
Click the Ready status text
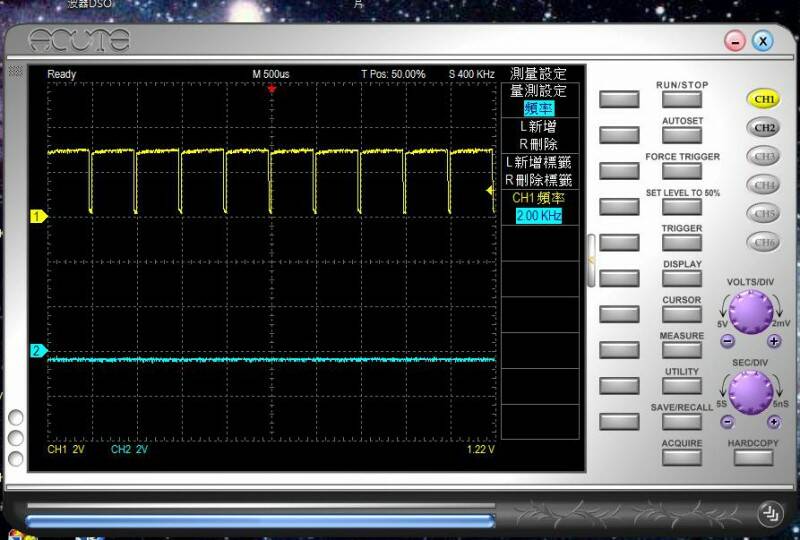point(62,74)
